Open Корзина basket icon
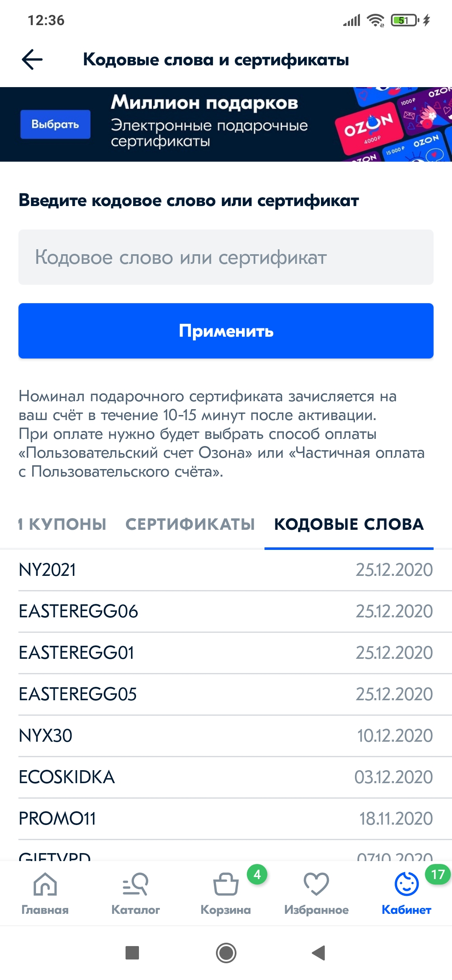This screenshot has height=980, width=452. (226, 884)
